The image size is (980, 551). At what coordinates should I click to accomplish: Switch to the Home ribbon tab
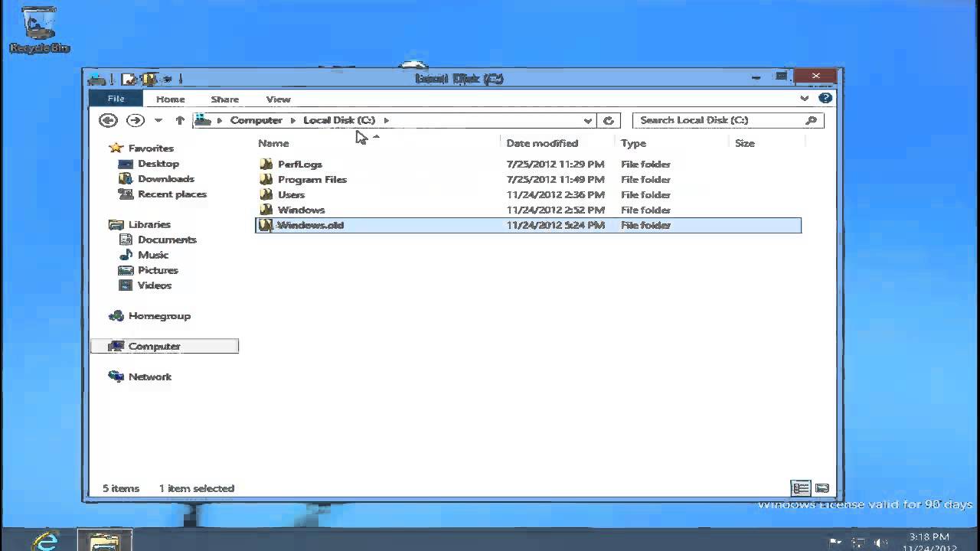point(171,99)
